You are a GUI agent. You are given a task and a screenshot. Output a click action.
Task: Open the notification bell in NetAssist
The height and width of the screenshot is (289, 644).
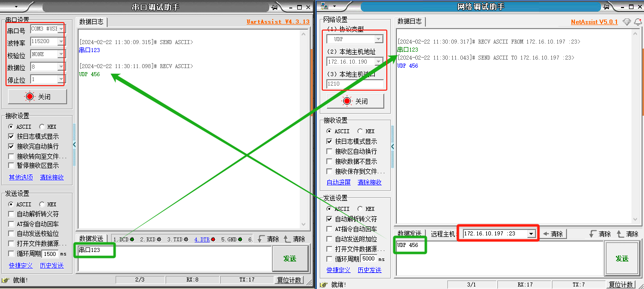(637, 22)
